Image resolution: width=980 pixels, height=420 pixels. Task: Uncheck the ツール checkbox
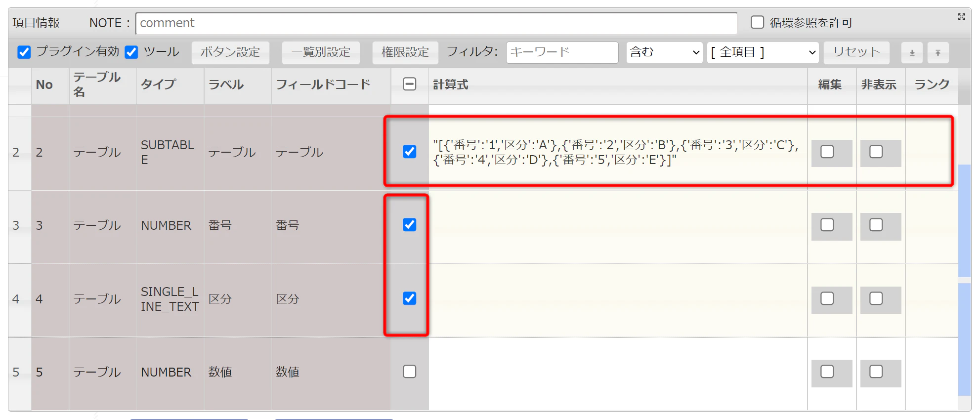pos(131,52)
